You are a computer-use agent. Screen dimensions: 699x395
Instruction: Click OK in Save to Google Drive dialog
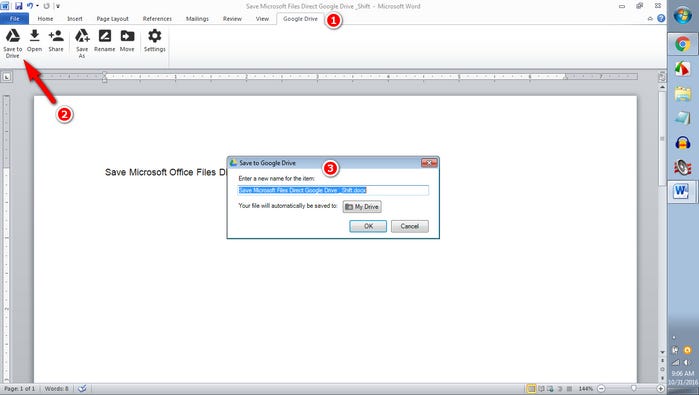click(x=368, y=226)
